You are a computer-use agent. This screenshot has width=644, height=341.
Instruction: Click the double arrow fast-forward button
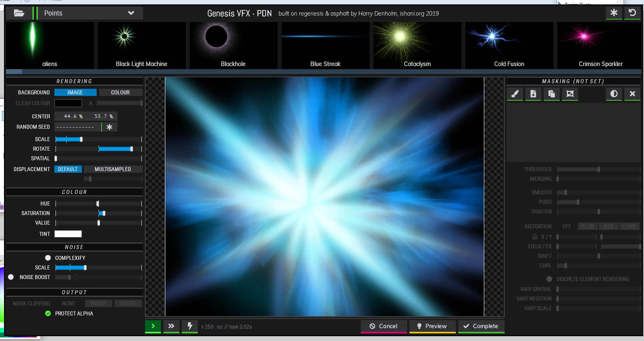click(x=171, y=326)
